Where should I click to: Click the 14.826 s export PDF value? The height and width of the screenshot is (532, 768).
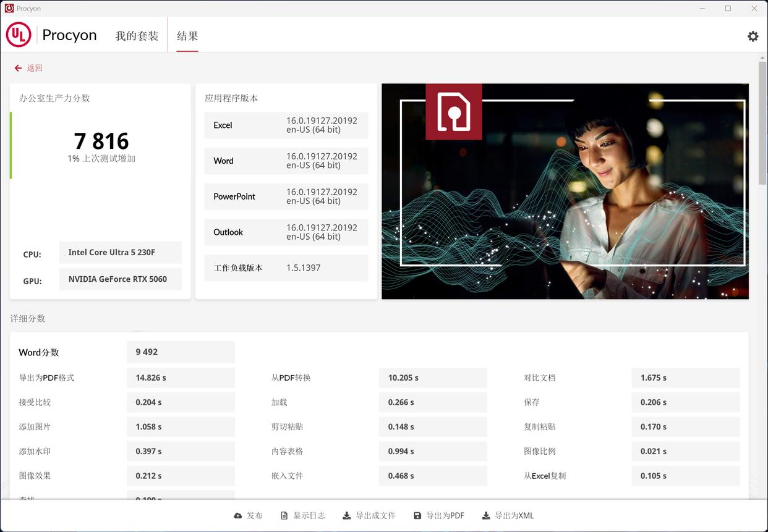point(181,378)
